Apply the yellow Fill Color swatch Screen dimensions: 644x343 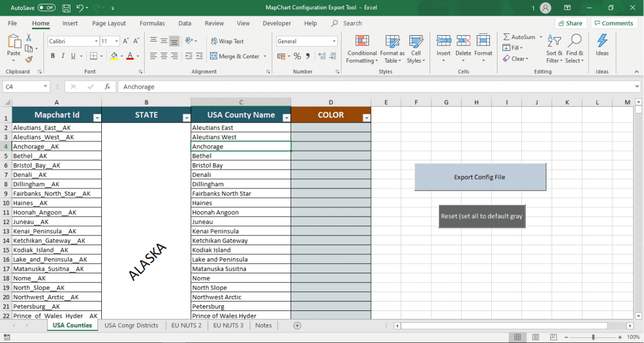click(114, 56)
